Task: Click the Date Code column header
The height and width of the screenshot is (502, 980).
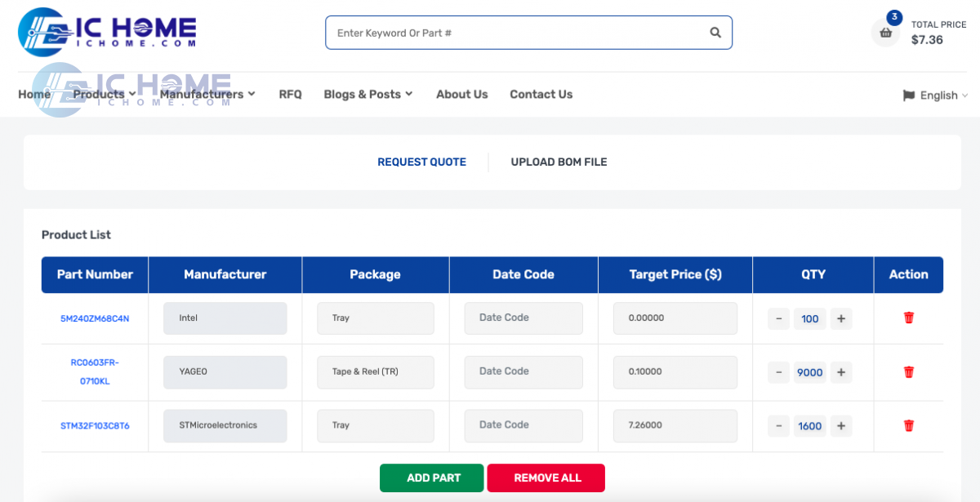Action: click(523, 275)
